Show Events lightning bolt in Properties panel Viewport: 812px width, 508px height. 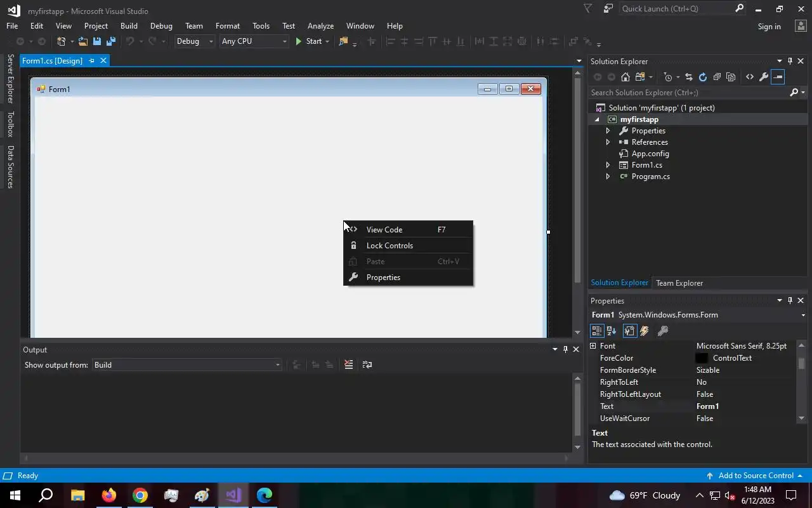coord(645,331)
